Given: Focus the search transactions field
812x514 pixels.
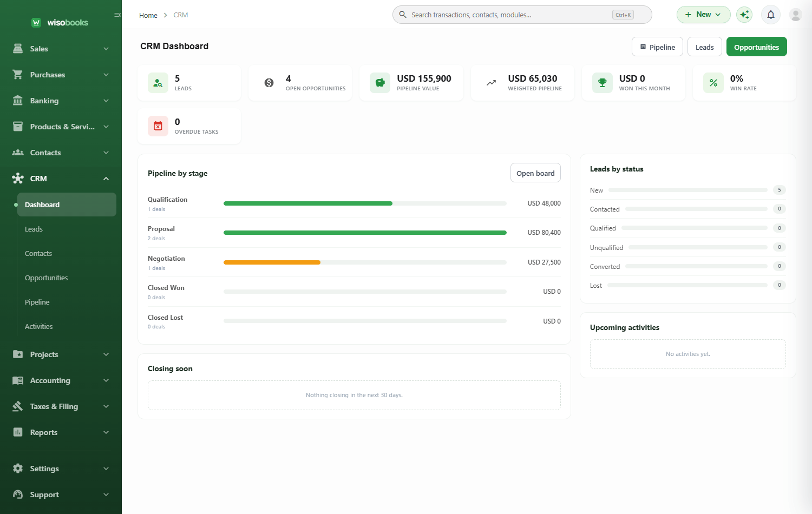Looking at the screenshot, I should click(x=522, y=15).
